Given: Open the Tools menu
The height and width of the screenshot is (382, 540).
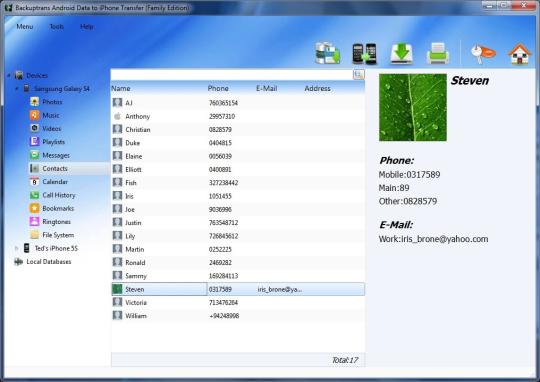Looking at the screenshot, I should (56, 27).
